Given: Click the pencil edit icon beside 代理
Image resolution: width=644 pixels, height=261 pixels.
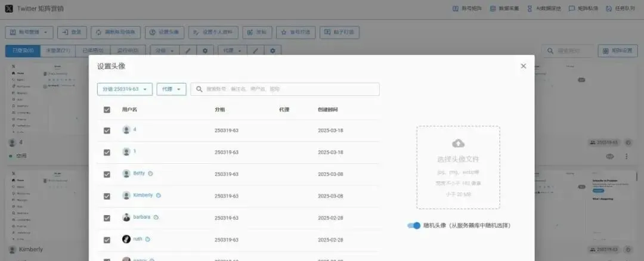Looking at the screenshot, I should click(x=256, y=51).
